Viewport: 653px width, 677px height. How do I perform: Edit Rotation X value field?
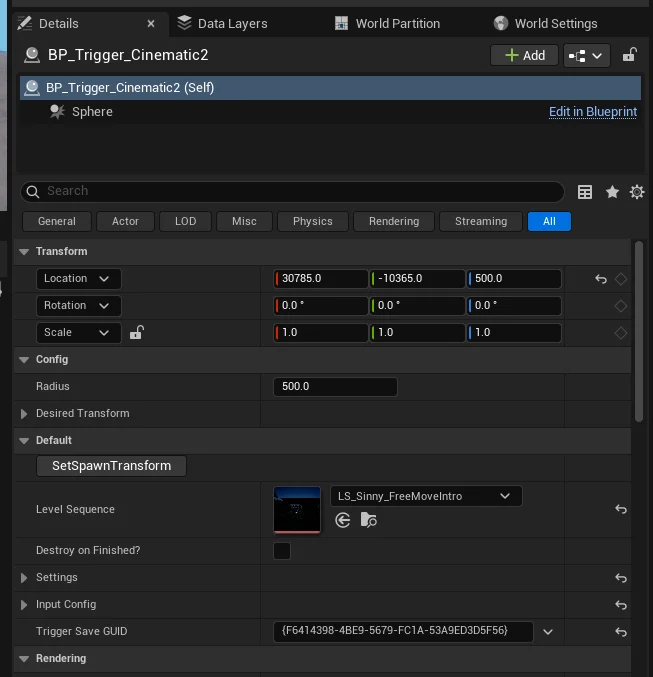coord(320,306)
